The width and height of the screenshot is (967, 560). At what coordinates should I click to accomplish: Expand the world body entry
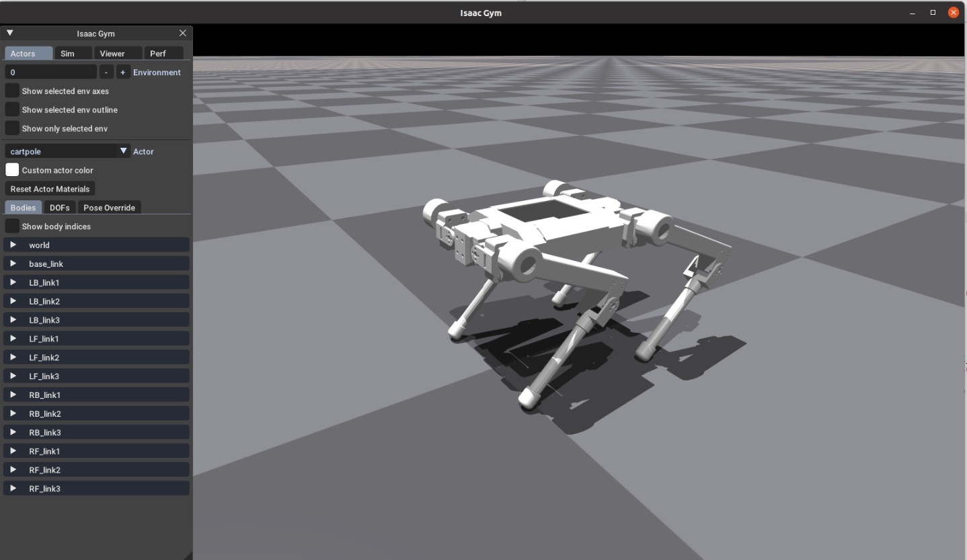tap(12, 245)
